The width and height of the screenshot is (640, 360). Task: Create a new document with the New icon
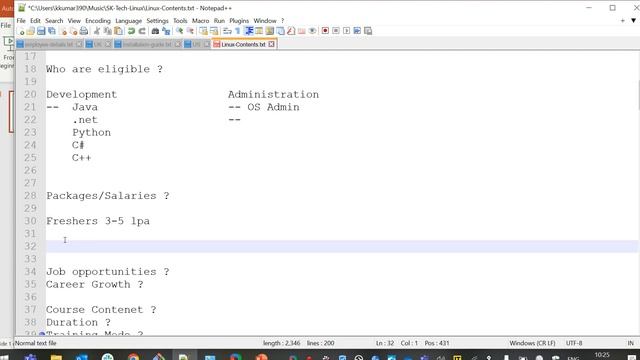click(20, 31)
